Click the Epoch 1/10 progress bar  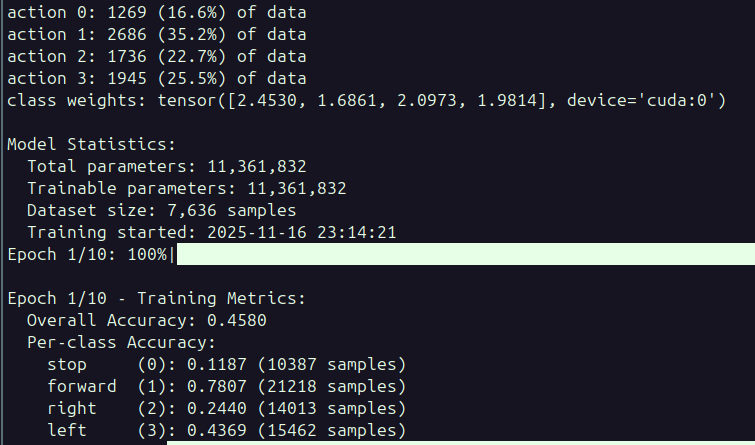(x=465, y=254)
